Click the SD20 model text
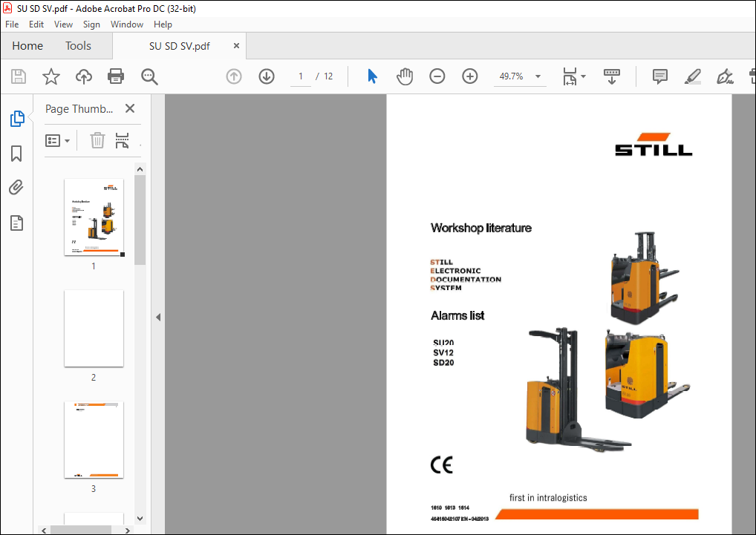The width and height of the screenshot is (756, 535). (x=443, y=363)
